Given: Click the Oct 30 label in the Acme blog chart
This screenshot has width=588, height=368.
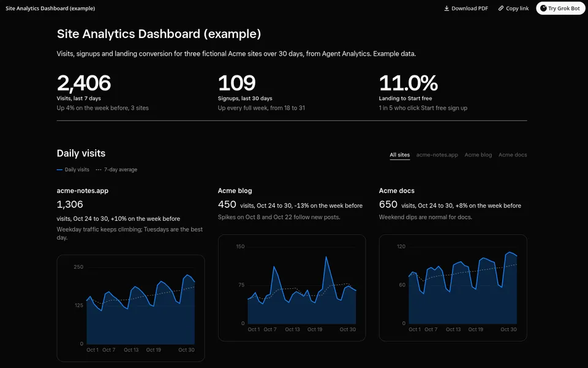Looking at the screenshot, I should click(x=348, y=329).
